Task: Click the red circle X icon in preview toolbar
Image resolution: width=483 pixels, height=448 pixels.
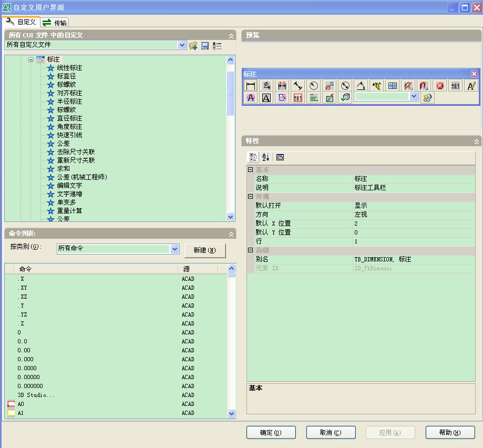Action: [440, 85]
